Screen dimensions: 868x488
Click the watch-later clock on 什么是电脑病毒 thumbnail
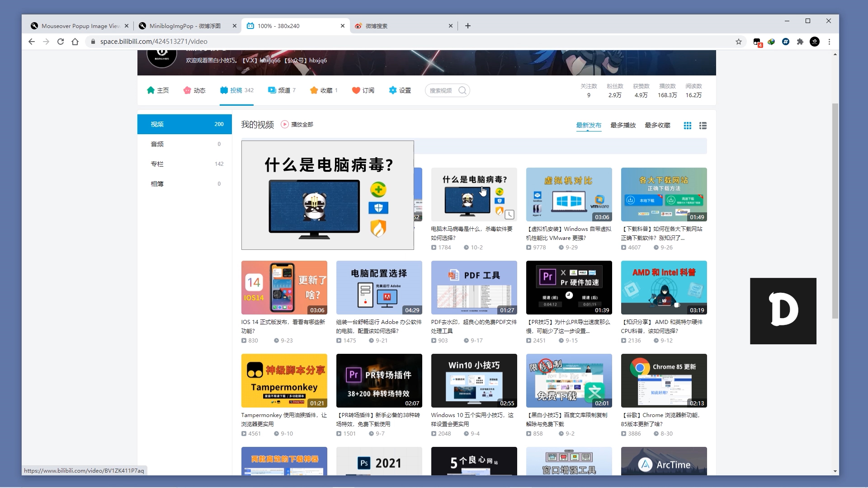click(509, 214)
